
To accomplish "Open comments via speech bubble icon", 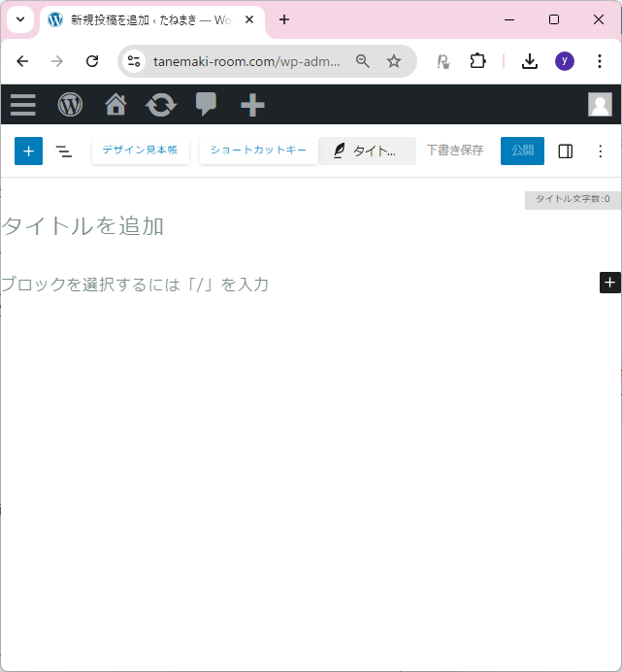I will coord(207,104).
